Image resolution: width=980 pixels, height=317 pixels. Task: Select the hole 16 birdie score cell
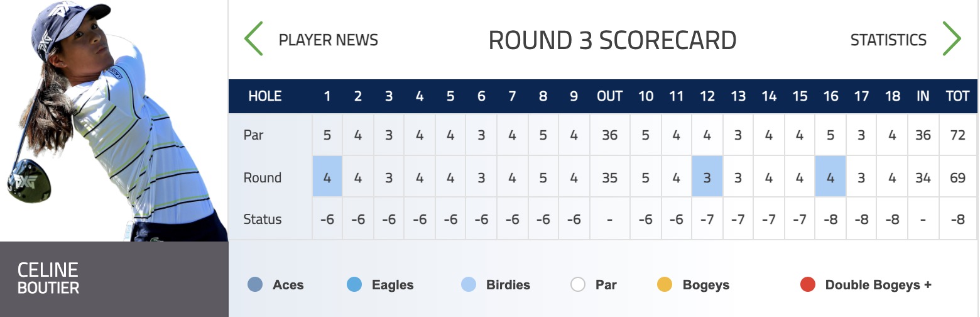point(830,177)
